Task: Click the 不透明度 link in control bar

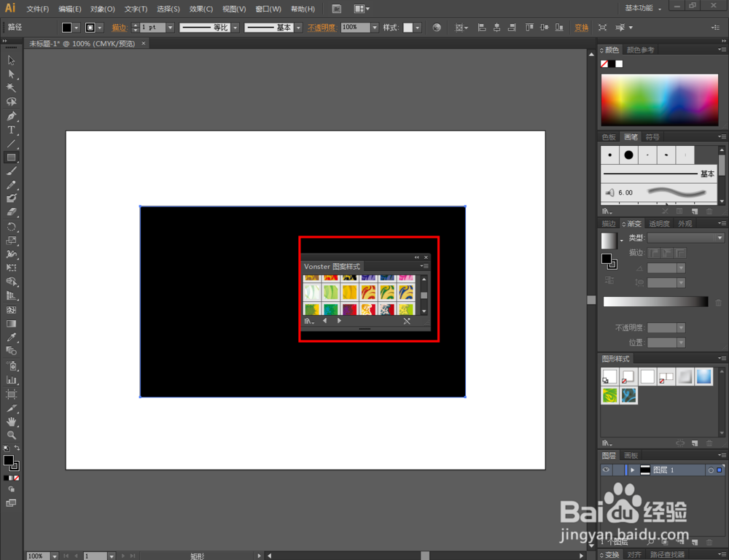Action: pyautogui.click(x=321, y=28)
